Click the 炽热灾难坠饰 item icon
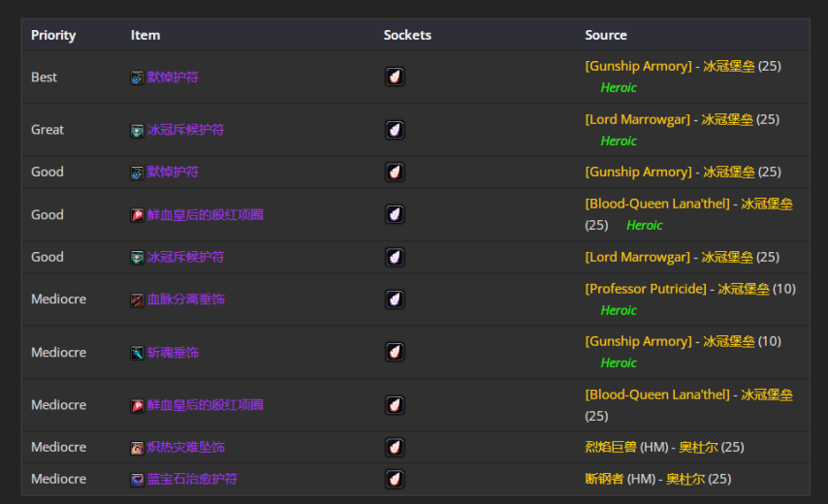Viewport: 828px width, 504px height. coord(138,448)
